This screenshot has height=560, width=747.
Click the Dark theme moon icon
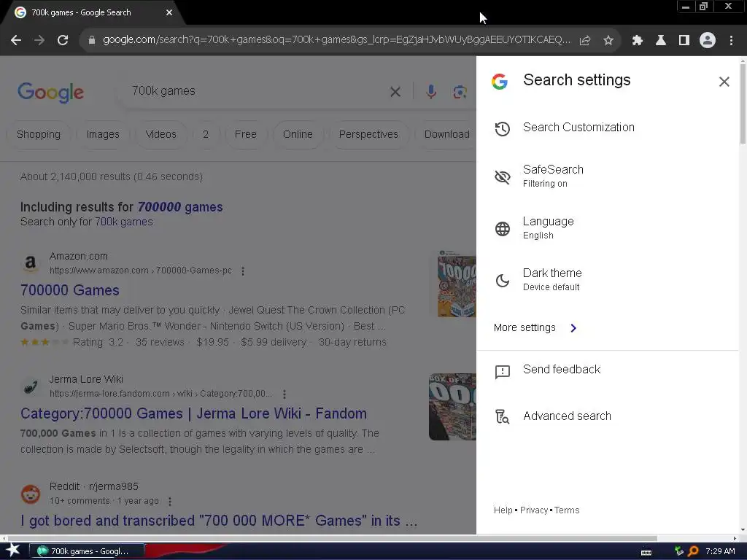(x=502, y=281)
